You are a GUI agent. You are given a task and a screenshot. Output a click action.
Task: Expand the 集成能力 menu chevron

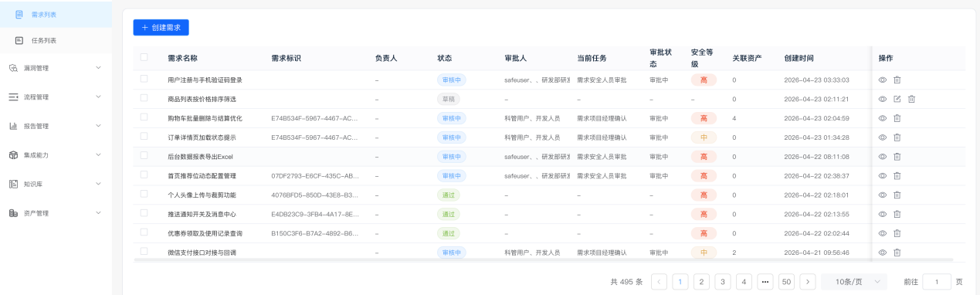click(x=98, y=154)
